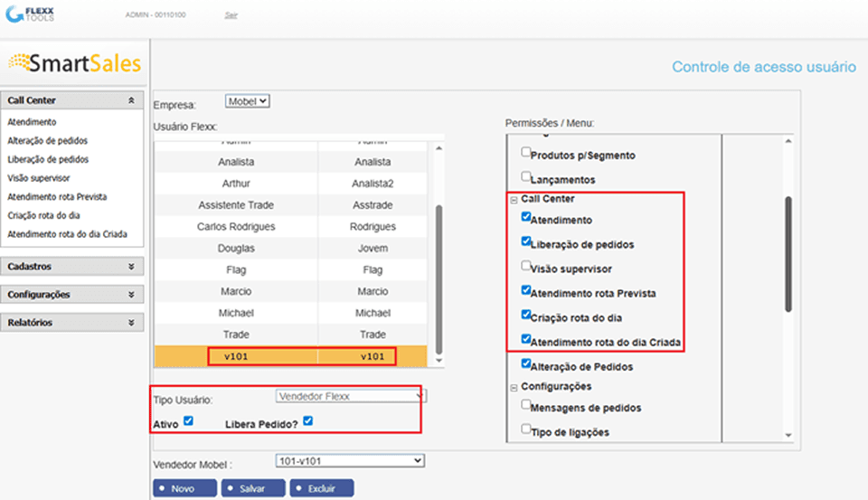
Task: Open Alteração de pedidos in the sidebar
Action: (x=47, y=141)
